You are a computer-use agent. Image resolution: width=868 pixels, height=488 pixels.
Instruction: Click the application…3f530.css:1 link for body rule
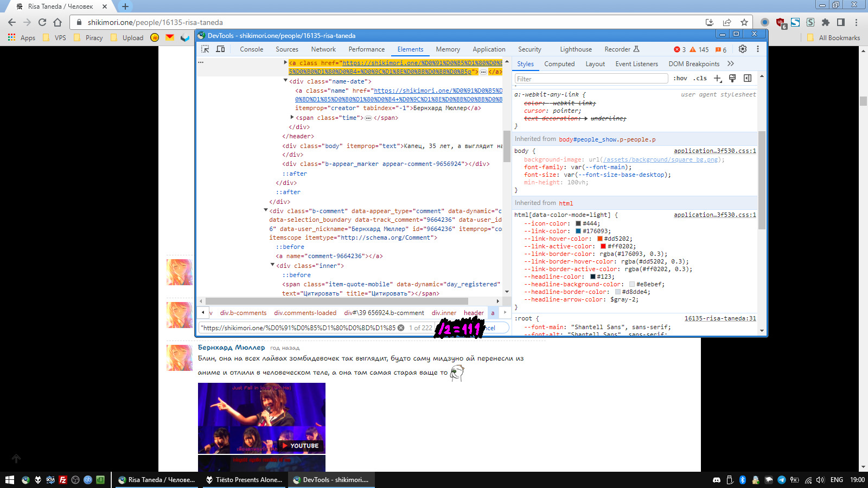[714, 151]
